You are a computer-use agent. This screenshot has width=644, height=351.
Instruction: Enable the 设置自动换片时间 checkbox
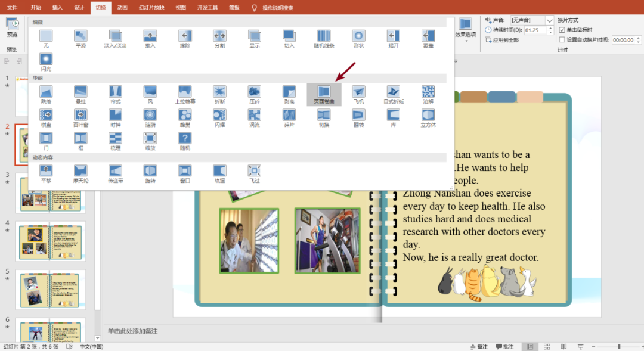[x=562, y=39]
